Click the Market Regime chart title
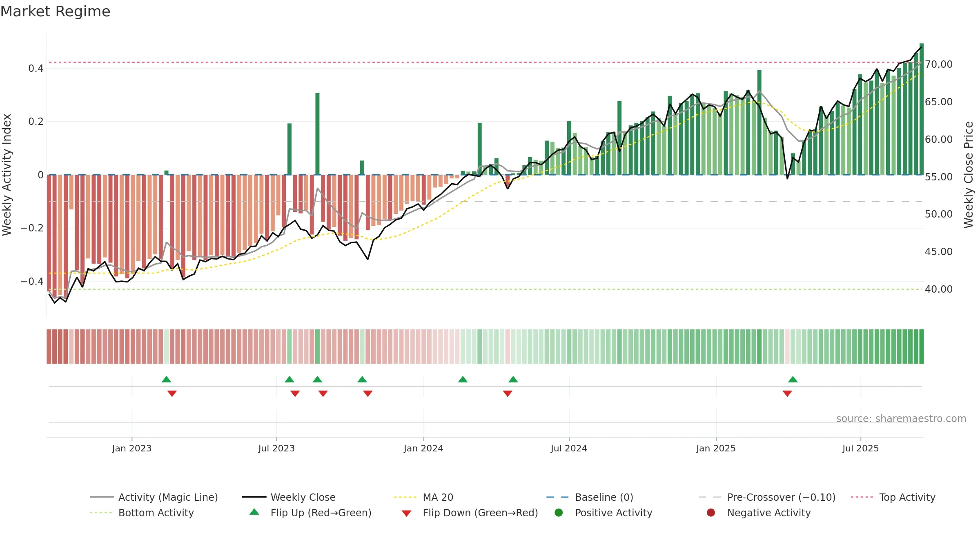980x551 pixels. (x=55, y=11)
